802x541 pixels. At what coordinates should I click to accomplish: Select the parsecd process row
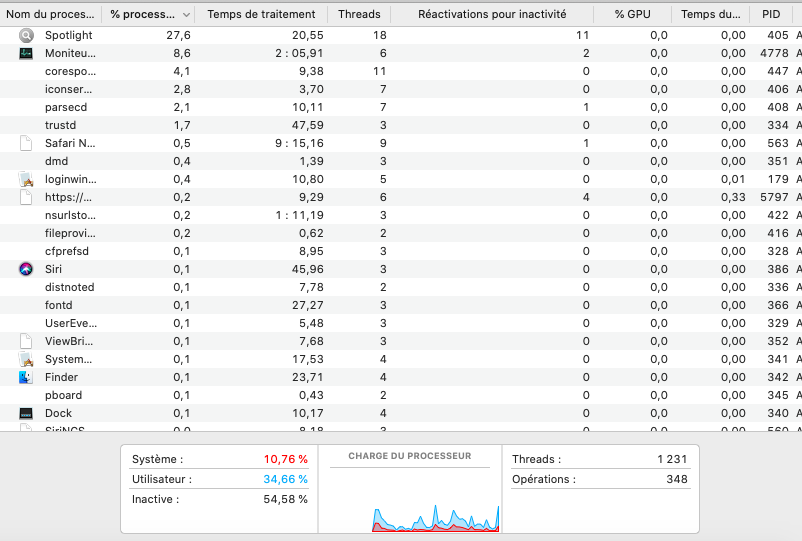(401, 107)
